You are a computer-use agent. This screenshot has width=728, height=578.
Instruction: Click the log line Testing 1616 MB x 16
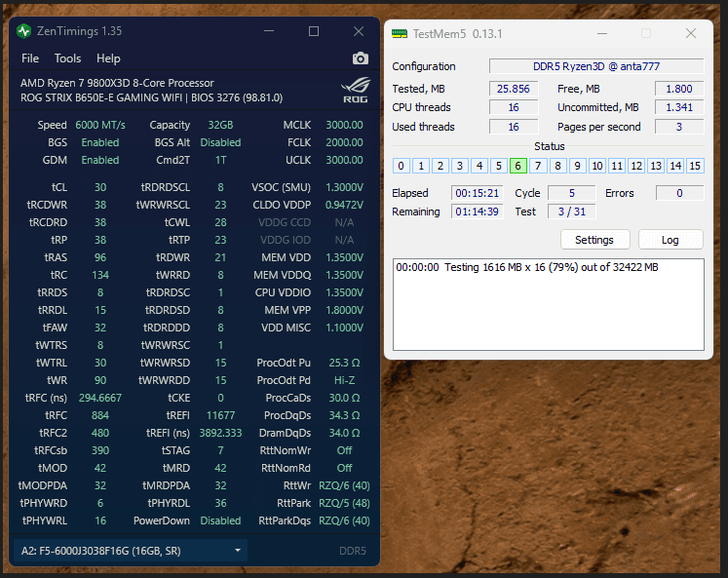[x=527, y=267]
